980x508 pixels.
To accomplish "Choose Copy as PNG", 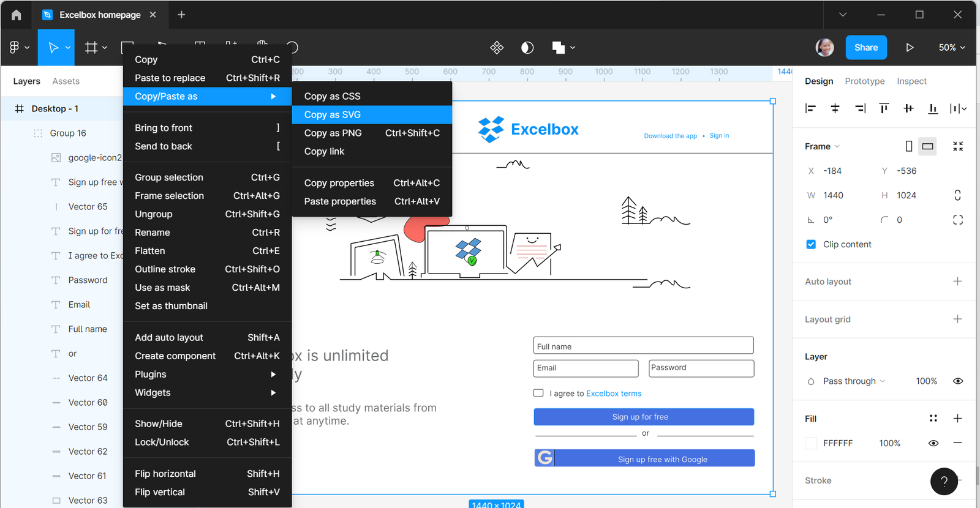I will pyautogui.click(x=372, y=133).
